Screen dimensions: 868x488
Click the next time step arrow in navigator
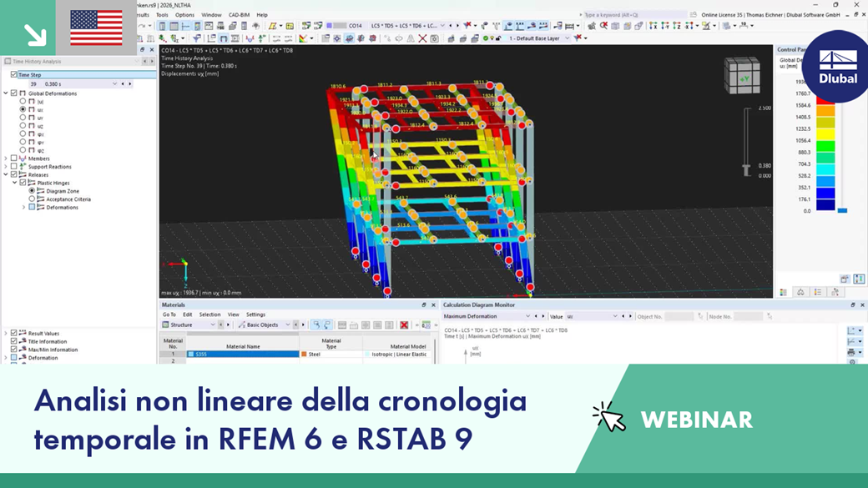pyautogui.click(x=130, y=84)
